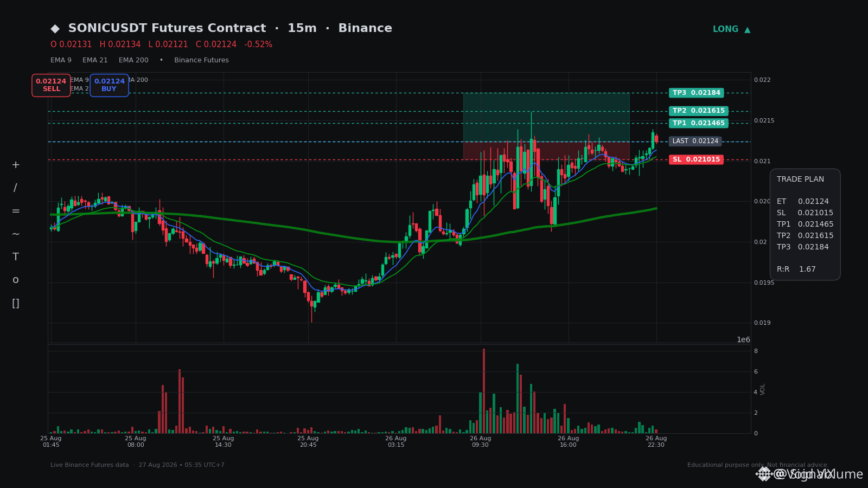This screenshot has width=868, height=488.
Task: Click the open value O 0.02131
Action: pos(71,44)
